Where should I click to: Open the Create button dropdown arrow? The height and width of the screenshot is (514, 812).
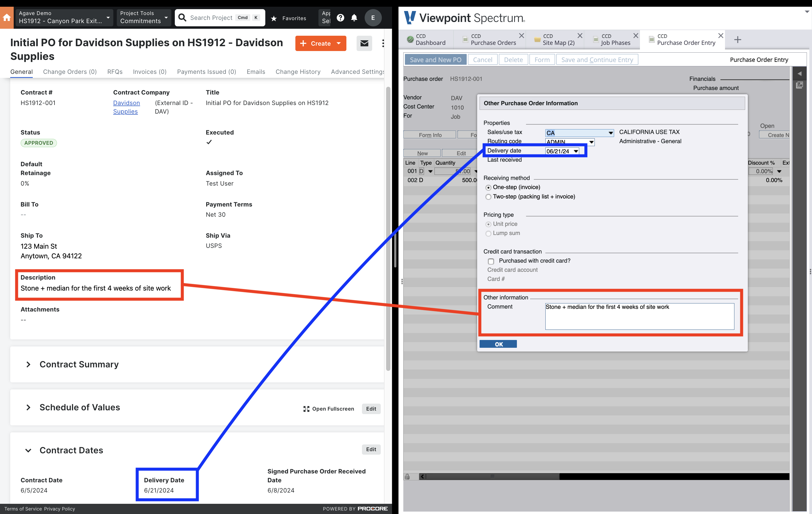coord(339,43)
